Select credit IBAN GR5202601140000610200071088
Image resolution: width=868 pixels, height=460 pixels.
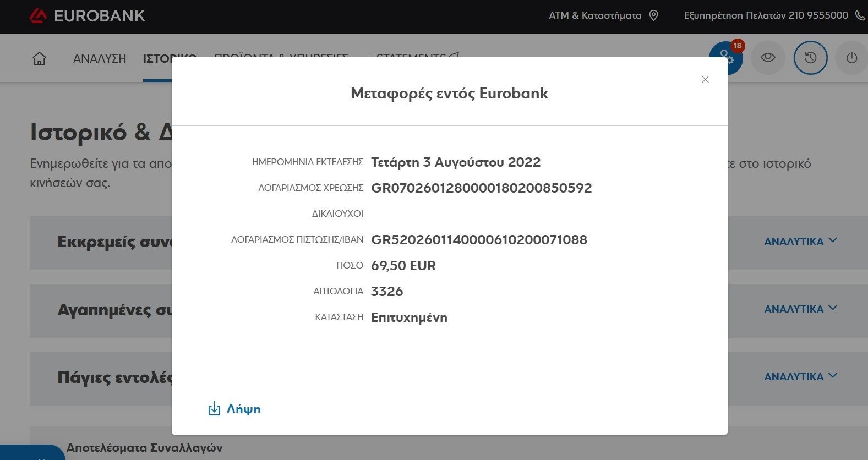coord(479,240)
